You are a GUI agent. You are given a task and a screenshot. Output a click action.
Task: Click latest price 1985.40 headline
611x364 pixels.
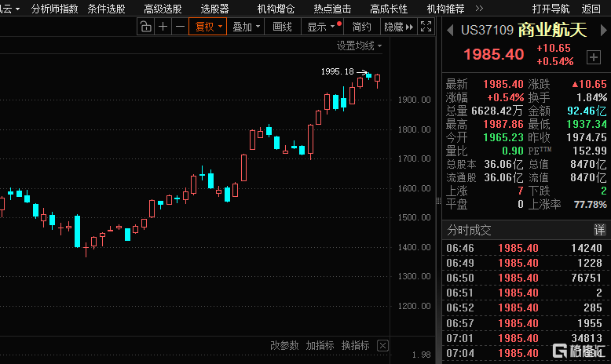494,54
